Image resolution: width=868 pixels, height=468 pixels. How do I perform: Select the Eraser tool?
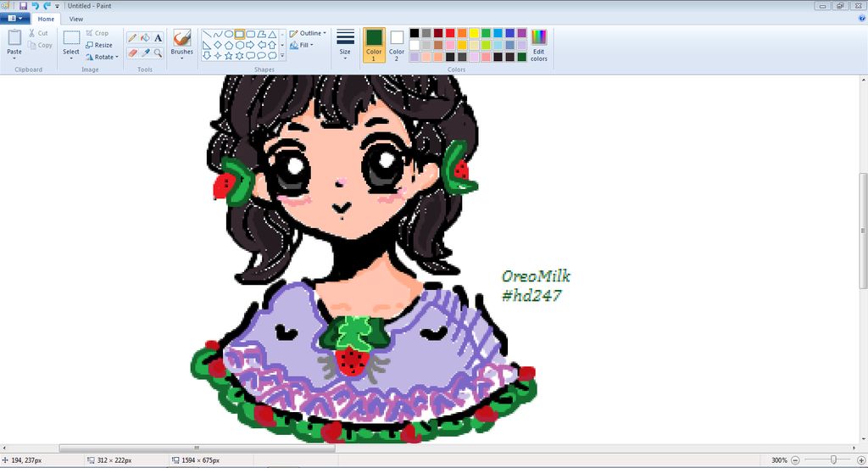[x=132, y=53]
